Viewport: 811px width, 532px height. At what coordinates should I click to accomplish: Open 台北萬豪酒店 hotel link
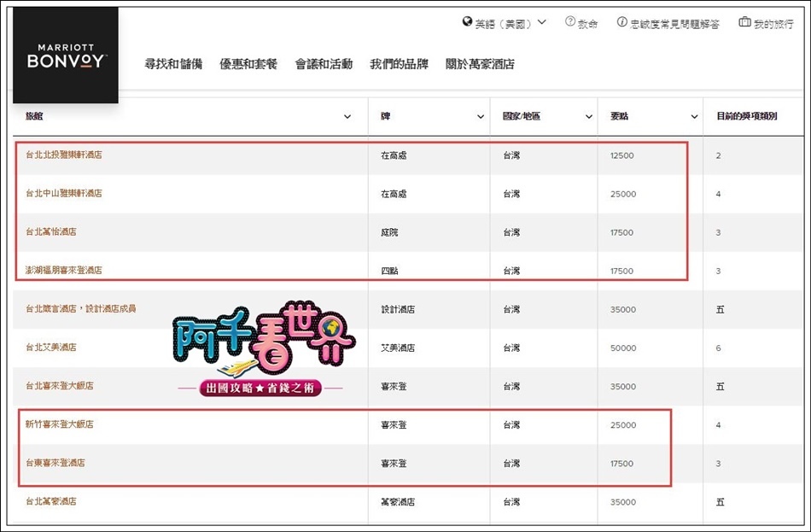pos(50,501)
